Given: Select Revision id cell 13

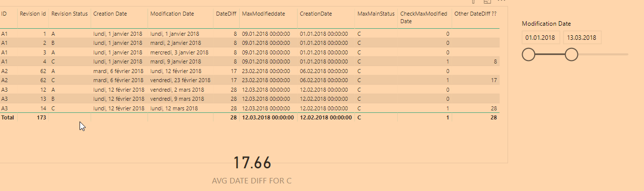Looking at the screenshot, I should pyautogui.click(x=43, y=99).
